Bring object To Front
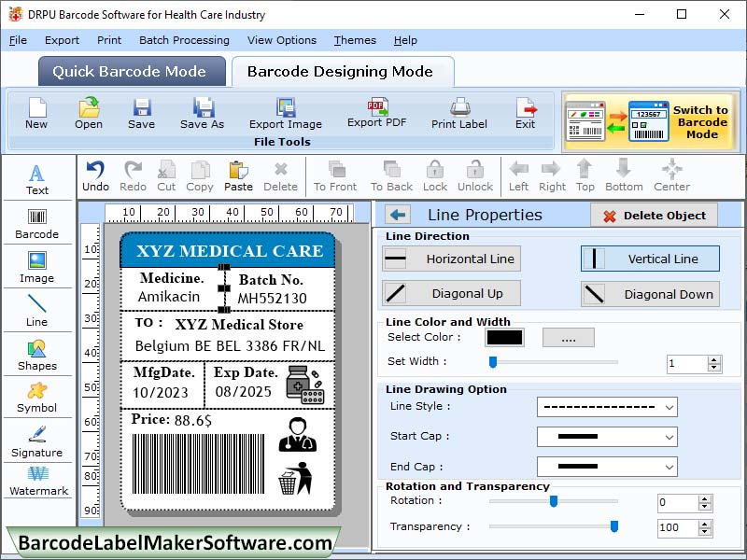The width and height of the screenshot is (747, 560). [335, 176]
